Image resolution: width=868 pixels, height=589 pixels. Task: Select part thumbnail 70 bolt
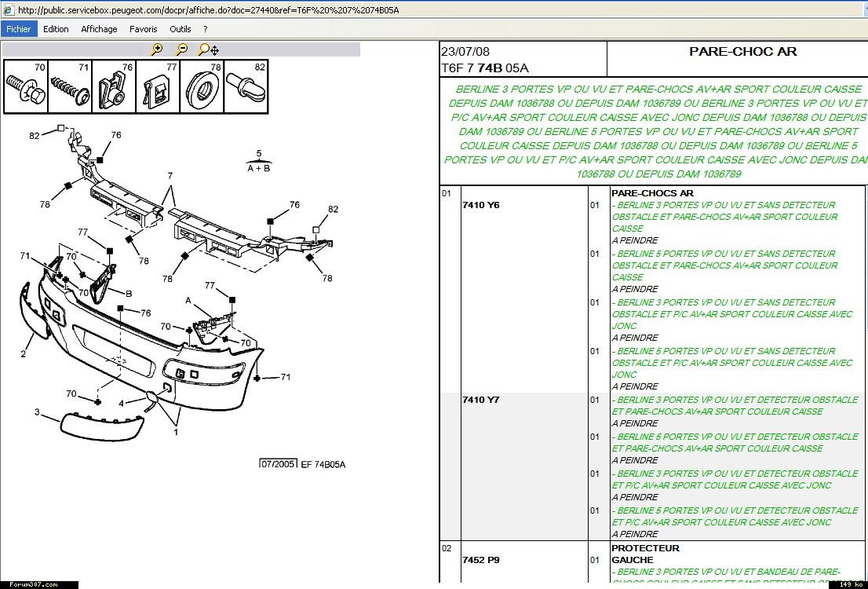tap(26, 87)
